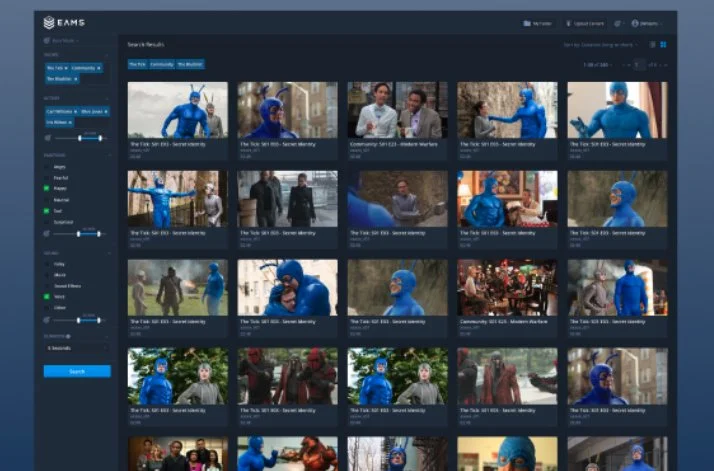Open first Community thumbnail with two men in suits
Screen dimensions: 714x471
[x=398, y=110]
